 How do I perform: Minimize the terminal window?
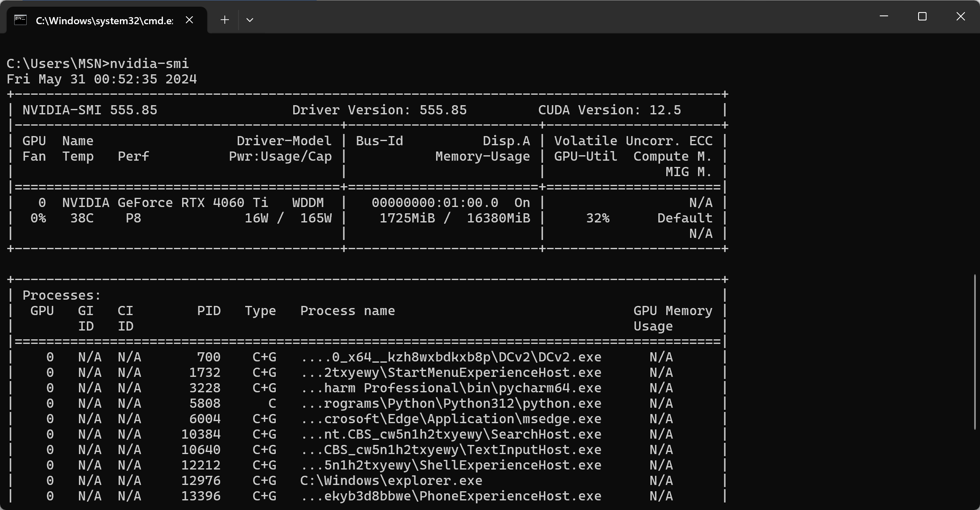[884, 17]
